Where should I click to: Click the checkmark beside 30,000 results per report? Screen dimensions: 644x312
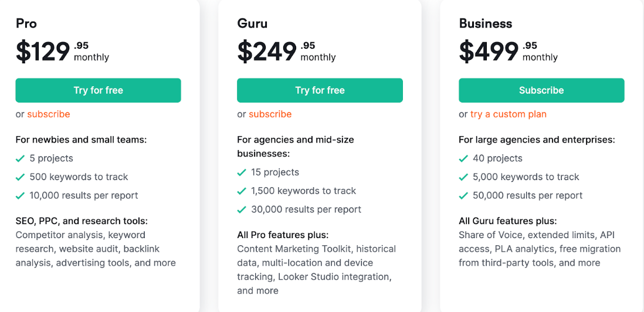242,210
